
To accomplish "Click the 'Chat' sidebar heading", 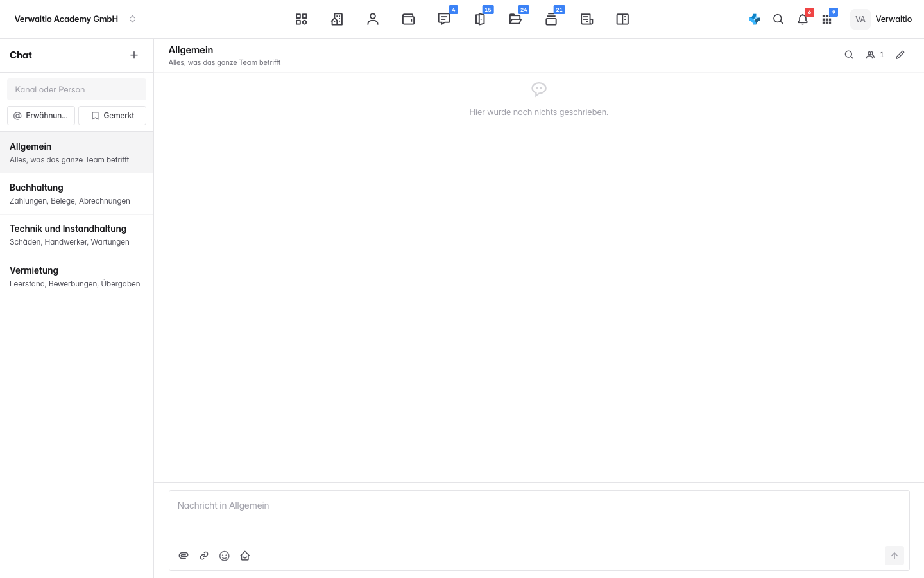I will pyautogui.click(x=21, y=55).
